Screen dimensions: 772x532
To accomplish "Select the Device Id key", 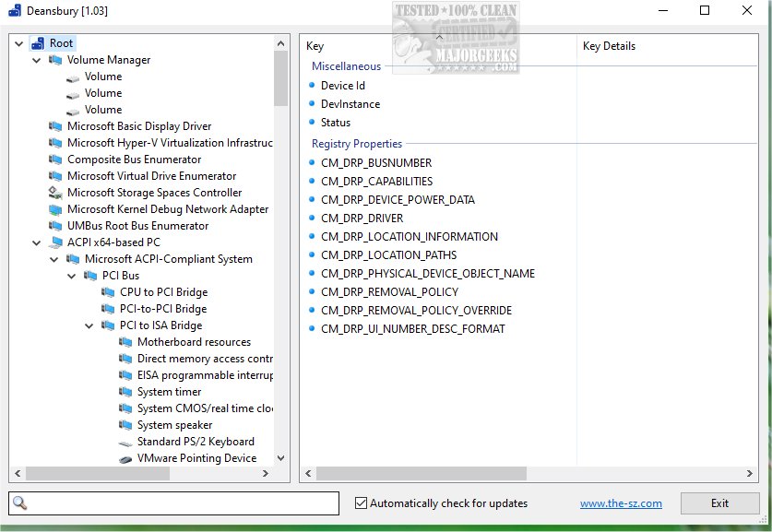I will pyautogui.click(x=343, y=86).
